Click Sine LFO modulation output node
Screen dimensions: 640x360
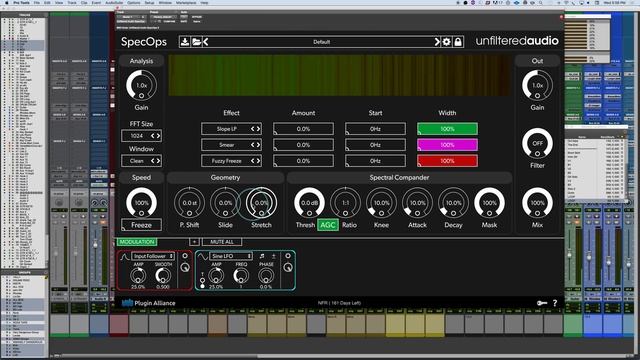point(288,256)
